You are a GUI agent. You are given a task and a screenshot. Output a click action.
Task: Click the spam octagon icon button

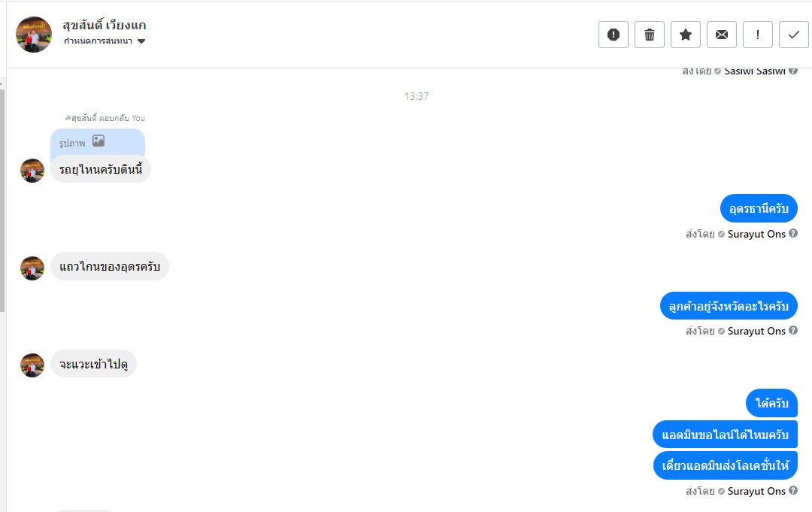click(613, 35)
